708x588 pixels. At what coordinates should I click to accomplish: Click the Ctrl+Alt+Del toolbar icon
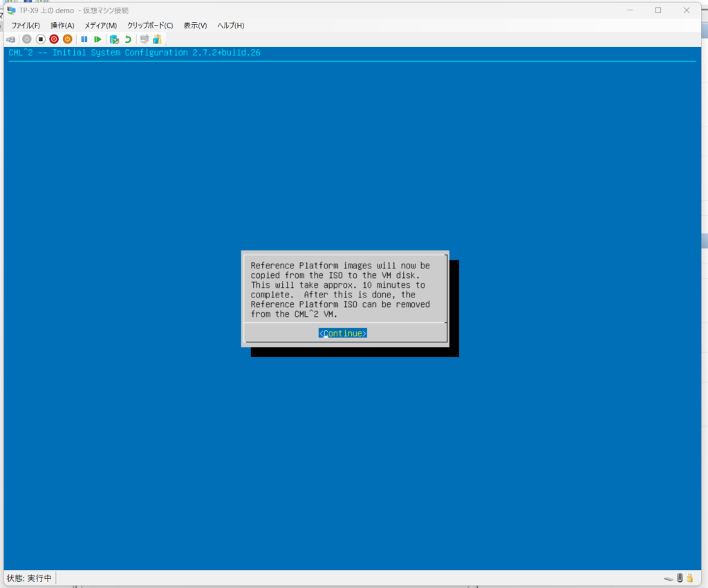[x=11, y=39]
